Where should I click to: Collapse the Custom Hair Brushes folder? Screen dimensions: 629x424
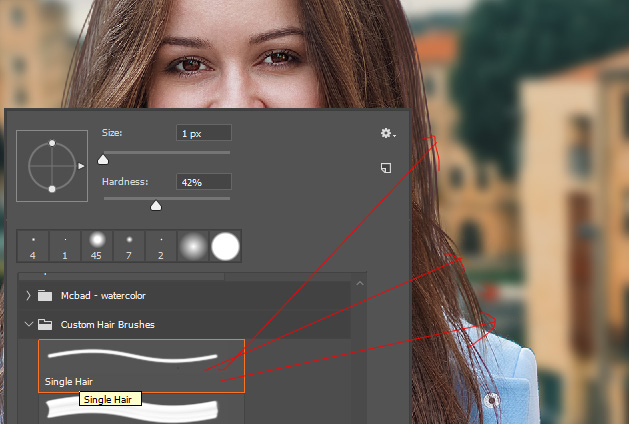coord(28,325)
